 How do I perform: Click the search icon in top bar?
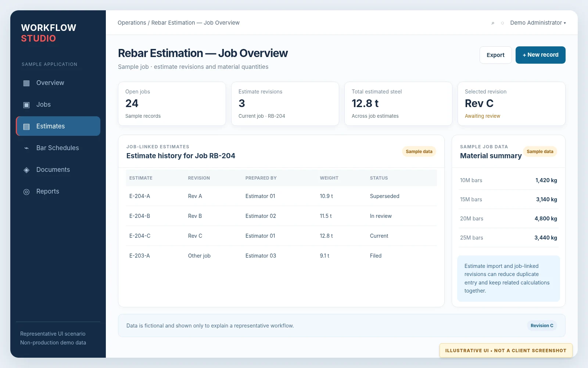point(493,23)
